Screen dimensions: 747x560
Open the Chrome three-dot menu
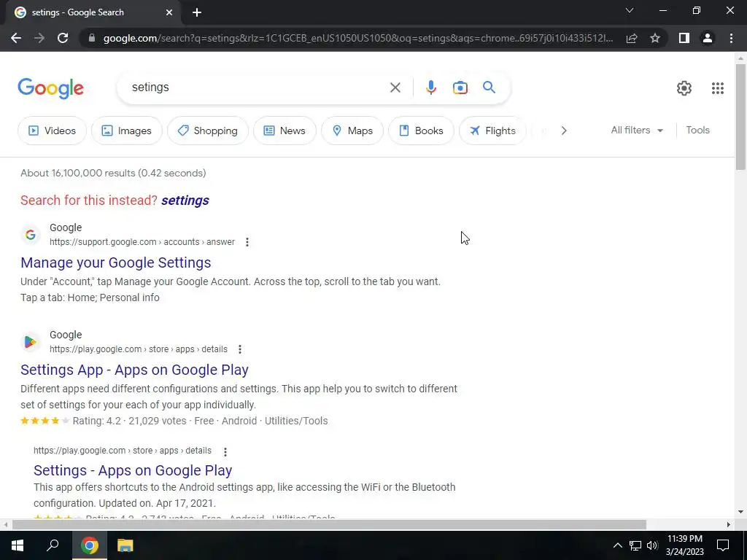click(x=731, y=38)
